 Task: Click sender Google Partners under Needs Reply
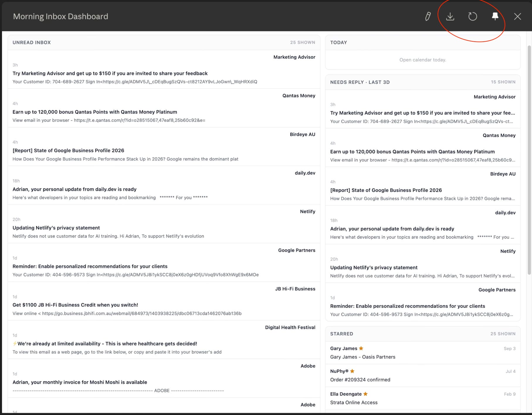[x=497, y=290]
